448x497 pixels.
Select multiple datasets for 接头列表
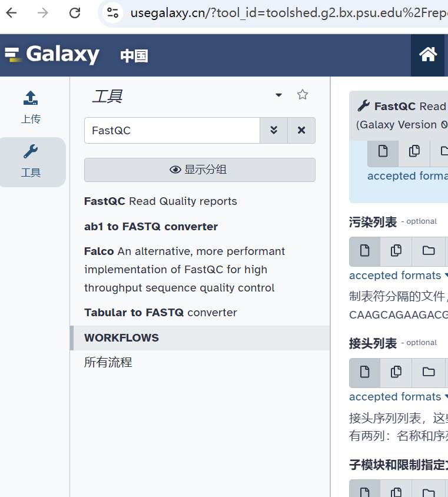(x=396, y=373)
